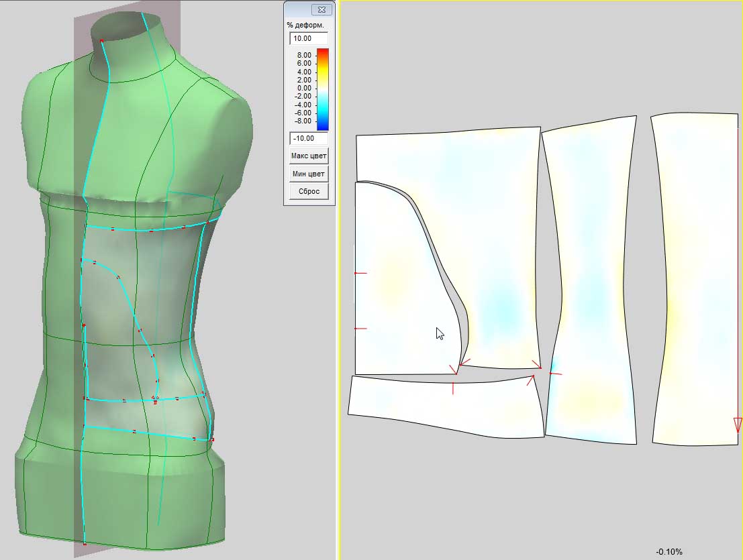Click the red notch on the bottom band piece's top edge
The width and height of the screenshot is (743, 560).
pyautogui.click(x=453, y=388)
